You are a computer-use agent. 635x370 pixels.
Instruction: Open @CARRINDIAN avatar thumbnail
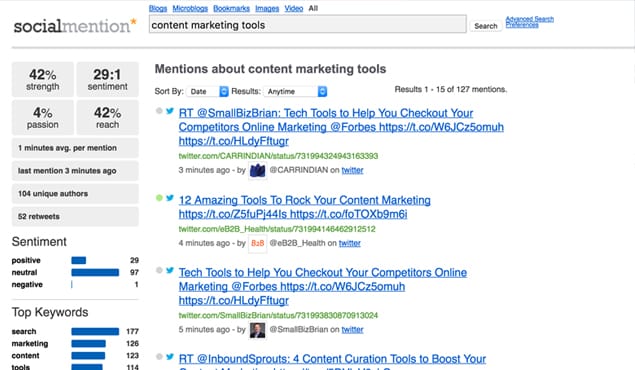(x=258, y=170)
